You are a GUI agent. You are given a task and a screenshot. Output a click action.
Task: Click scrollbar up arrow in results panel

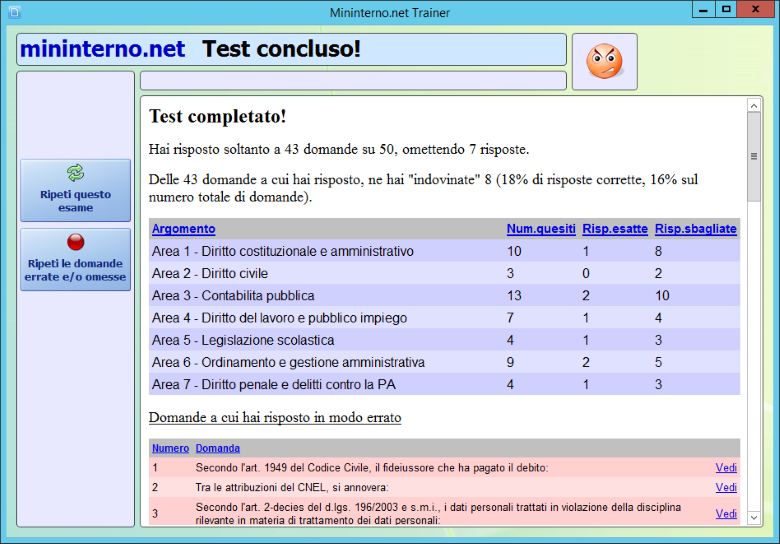pyautogui.click(x=754, y=106)
